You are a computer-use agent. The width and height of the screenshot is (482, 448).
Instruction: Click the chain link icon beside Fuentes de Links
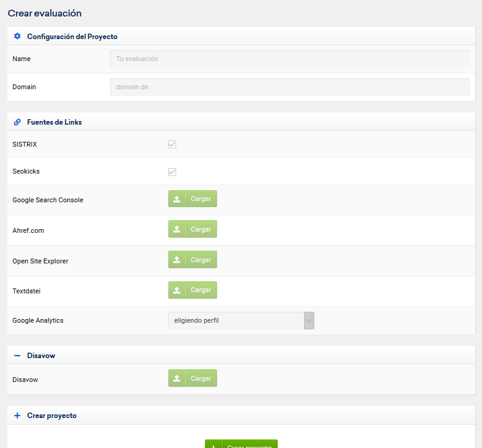[17, 122]
